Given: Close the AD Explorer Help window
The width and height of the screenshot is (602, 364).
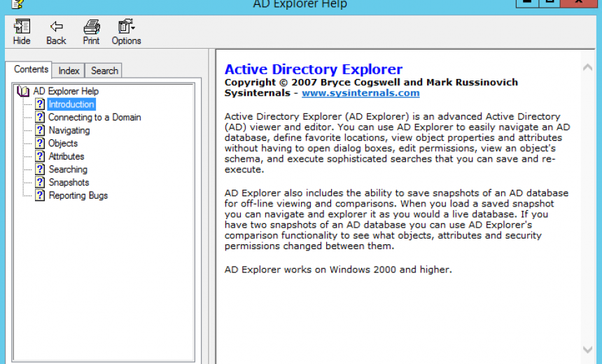Looking at the screenshot, I should 579,2.
